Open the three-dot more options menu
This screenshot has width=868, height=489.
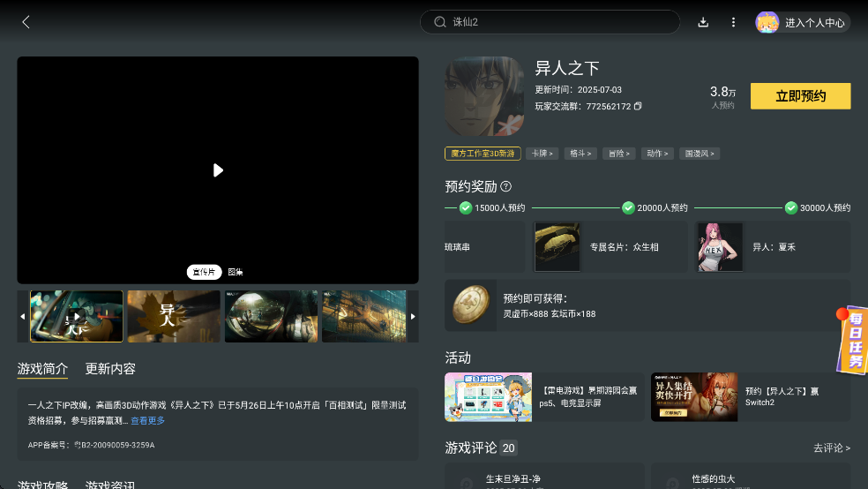coord(733,22)
